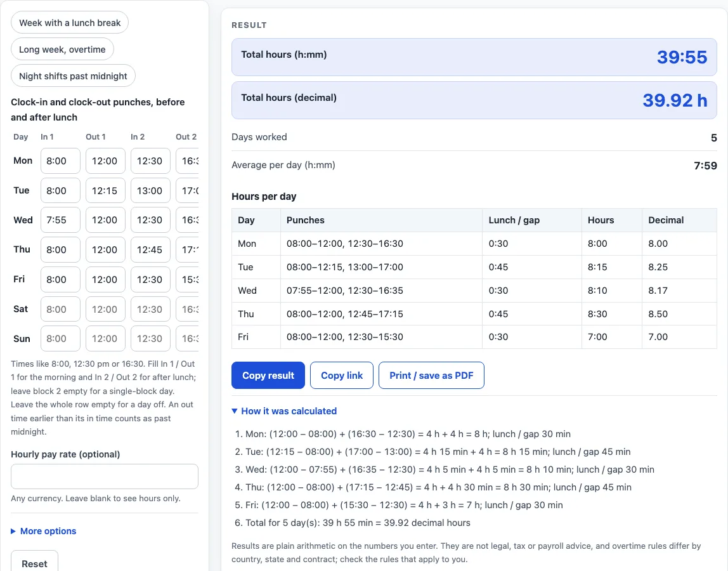The image size is (728, 571).
Task: Click Print / save as PDF
Action: [431, 376]
